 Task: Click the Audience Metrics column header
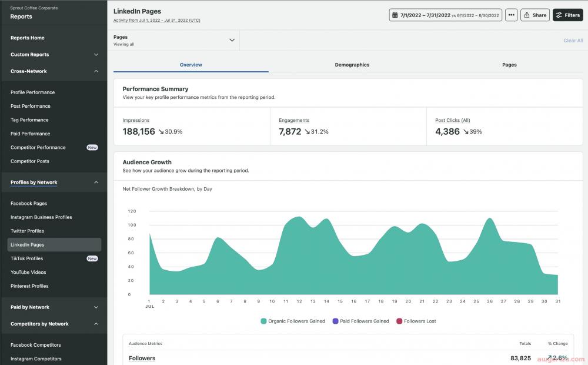(145, 344)
